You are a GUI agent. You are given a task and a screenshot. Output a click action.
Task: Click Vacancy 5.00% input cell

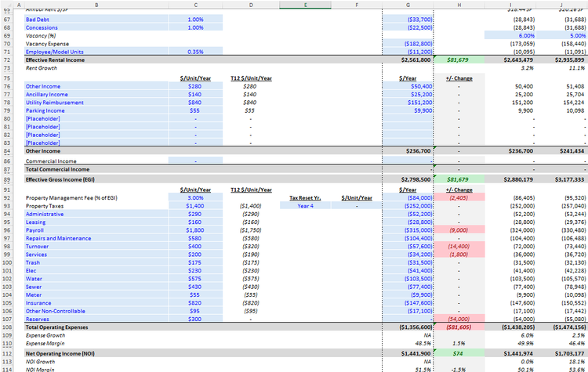562,35
